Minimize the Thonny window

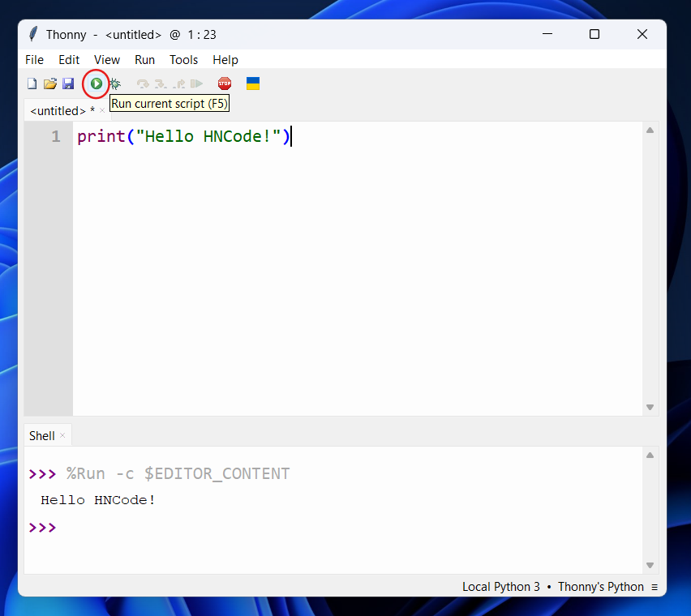tap(547, 34)
